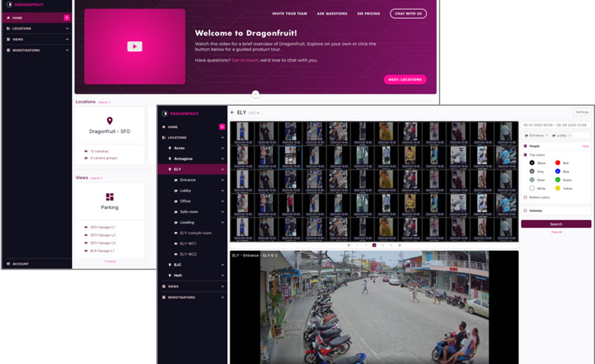Click the map pin icon on Dragonfruit - SFO card
This screenshot has width=595, height=364.
click(x=110, y=120)
